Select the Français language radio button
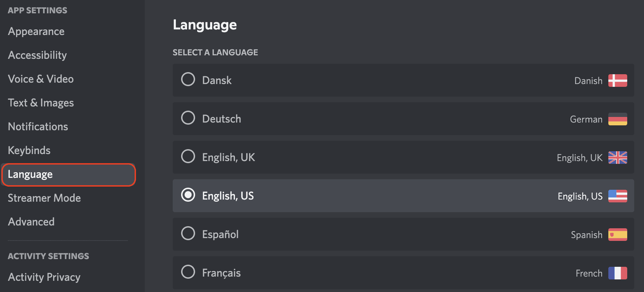The width and height of the screenshot is (644, 292). (x=188, y=272)
